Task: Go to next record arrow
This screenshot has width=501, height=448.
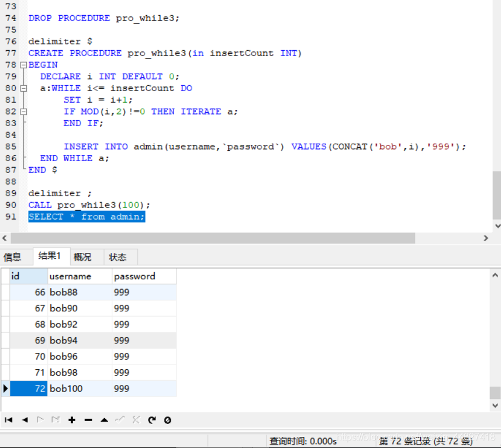Action: click(40, 420)
